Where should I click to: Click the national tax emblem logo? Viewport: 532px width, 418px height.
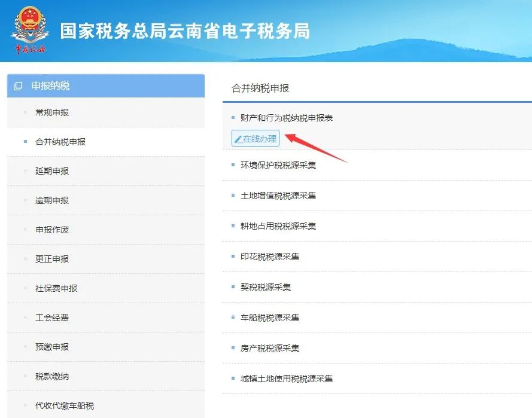pyautogui.click(x=30, y=30)
